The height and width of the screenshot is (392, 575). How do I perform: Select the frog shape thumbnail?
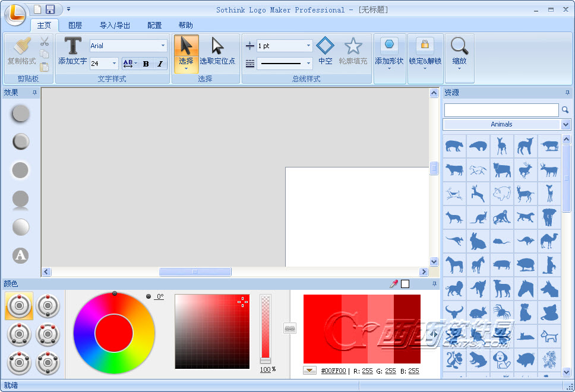click(x=478, y=360)
